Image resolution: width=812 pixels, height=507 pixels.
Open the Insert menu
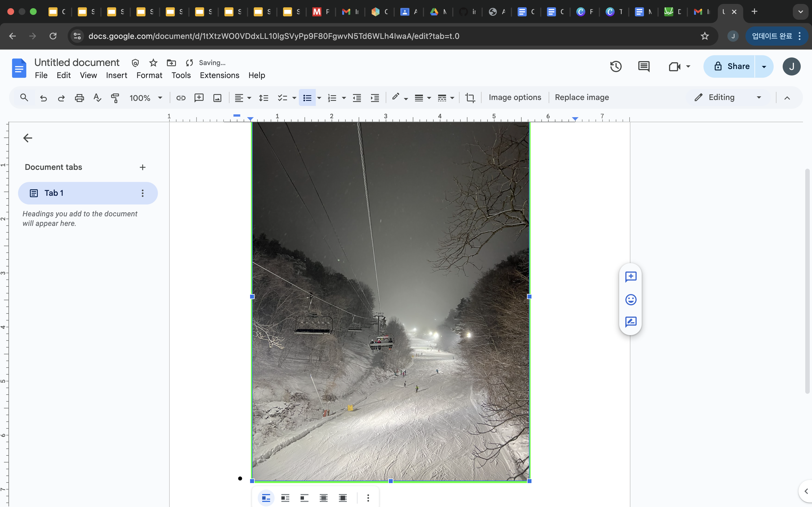tap(116, 75)
